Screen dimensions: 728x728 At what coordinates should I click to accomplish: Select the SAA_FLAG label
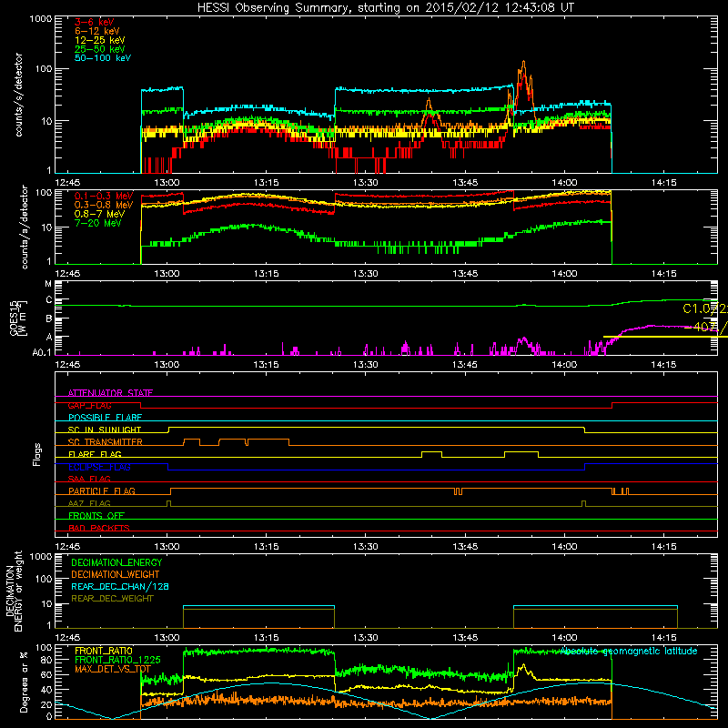pyautogui.click(x=89, y=479)
